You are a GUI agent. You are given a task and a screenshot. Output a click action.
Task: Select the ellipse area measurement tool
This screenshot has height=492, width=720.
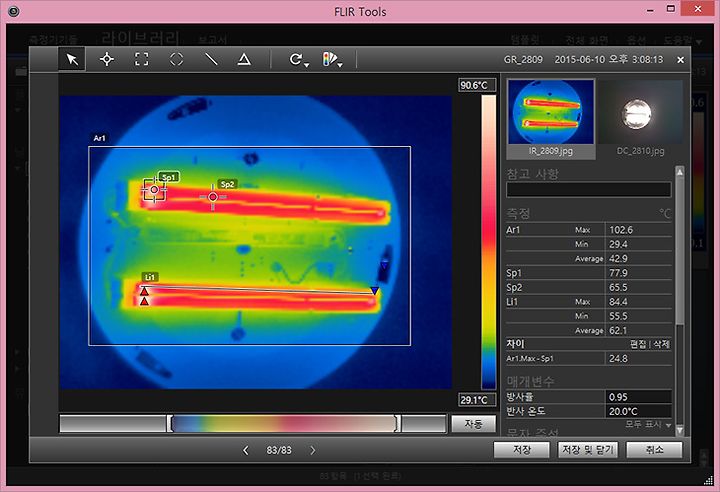[176, 59]
